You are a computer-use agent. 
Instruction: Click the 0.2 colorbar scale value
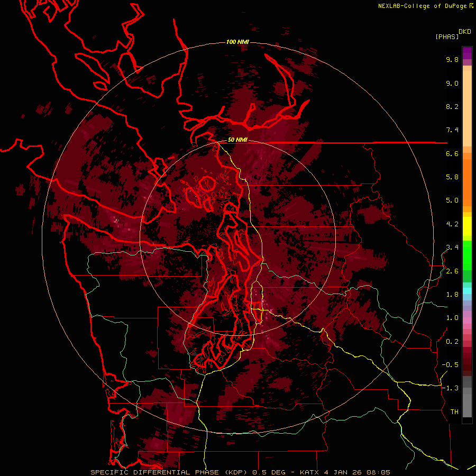(x=452, y=342)
